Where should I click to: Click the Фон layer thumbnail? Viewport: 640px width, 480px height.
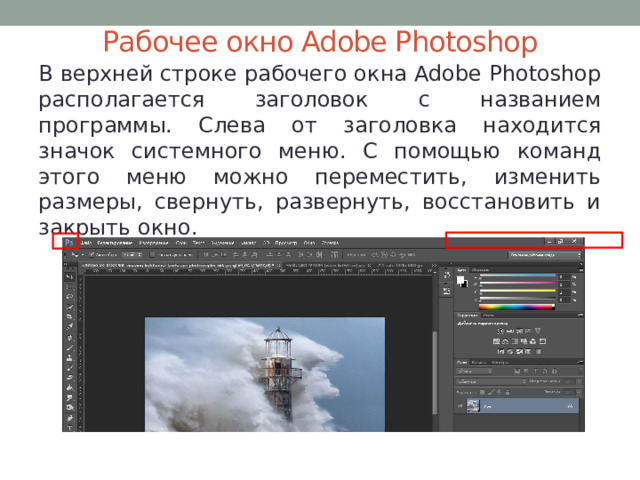click(473, 406)
